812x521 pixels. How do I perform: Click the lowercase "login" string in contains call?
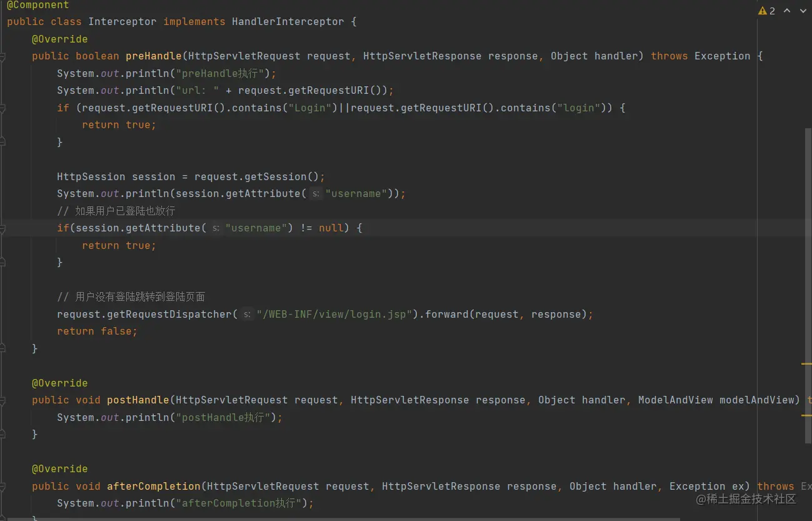[579, 108]
